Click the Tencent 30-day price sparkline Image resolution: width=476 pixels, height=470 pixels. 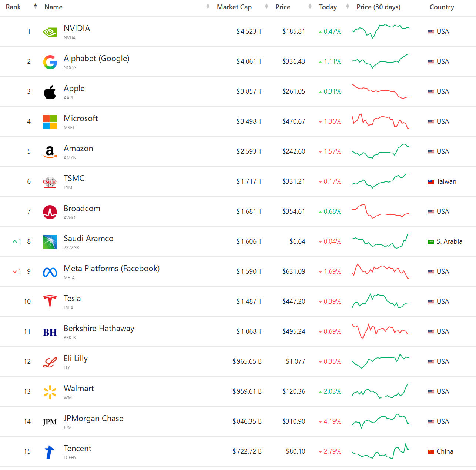[x=381, y=451]
